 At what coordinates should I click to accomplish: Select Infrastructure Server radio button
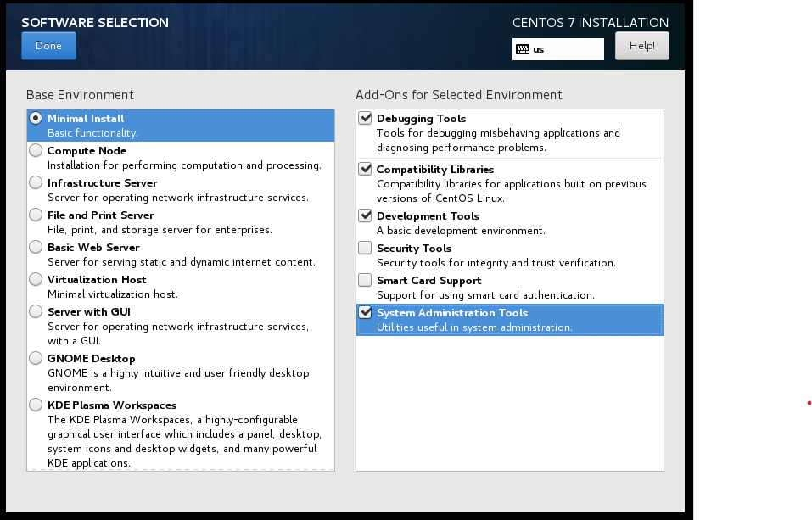coord(36,182)
